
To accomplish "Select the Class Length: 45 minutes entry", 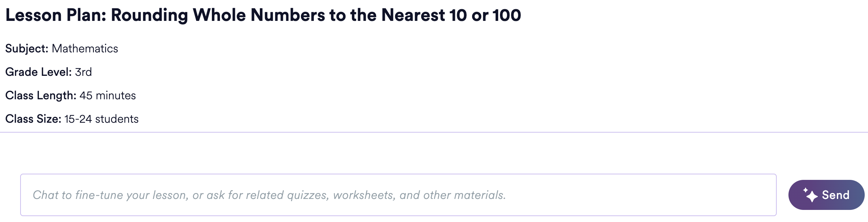I will point(70,95).
